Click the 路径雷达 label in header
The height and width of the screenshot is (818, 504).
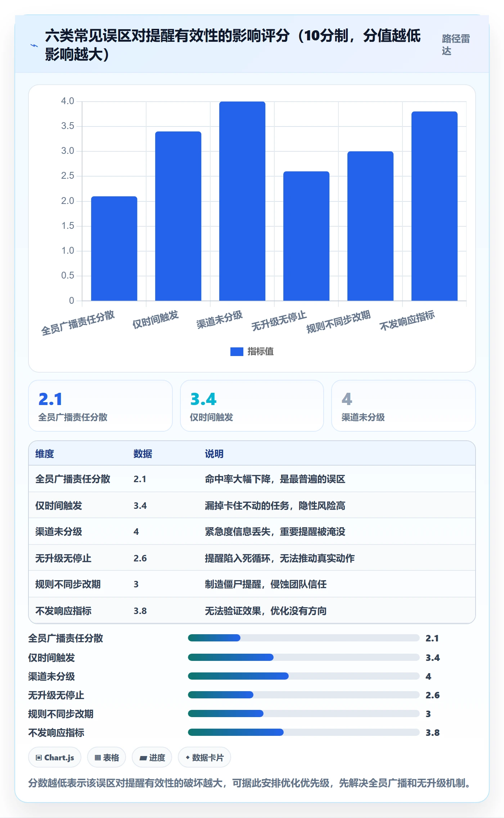point(456,45)
